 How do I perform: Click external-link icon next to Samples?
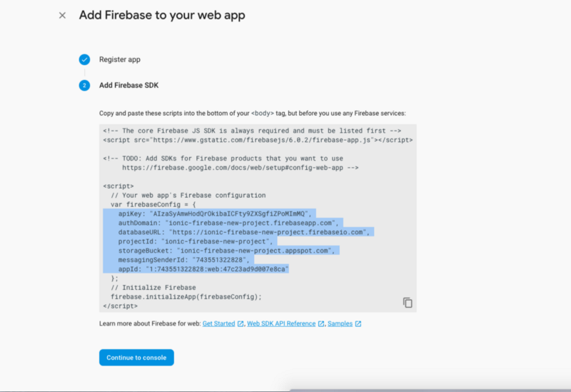pos(358,323)
